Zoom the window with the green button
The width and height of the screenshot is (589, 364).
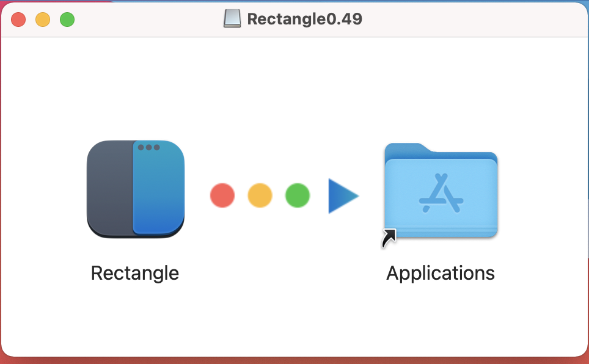point(67,20)
